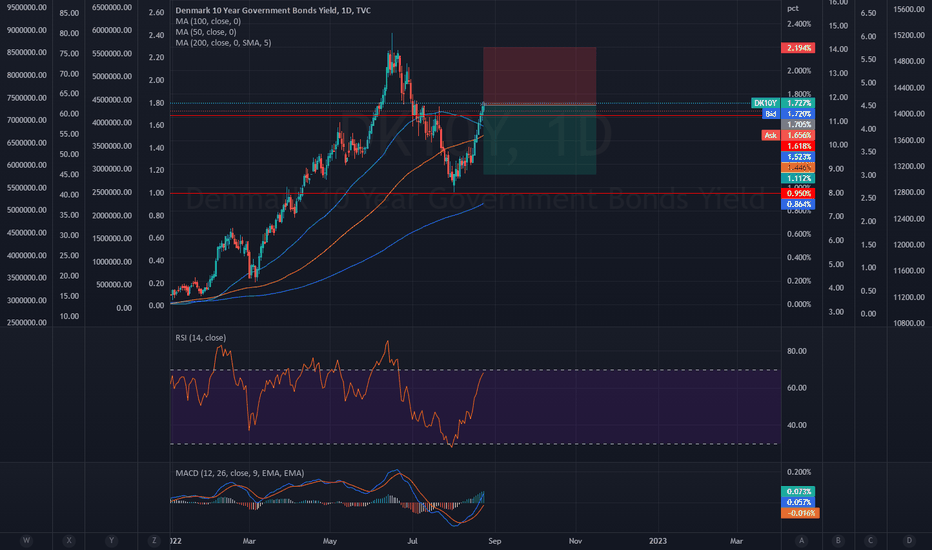Viewport: 932px width, 550px height.
Task: Click the grey 1.705% price label
Action: pyautogui.click(x=798, y=124)
